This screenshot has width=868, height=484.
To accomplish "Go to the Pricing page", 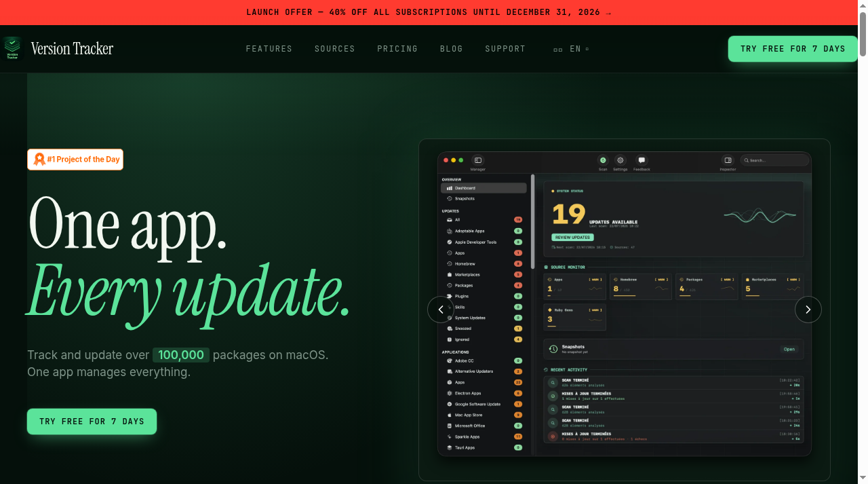I will (x=397, y=49).
